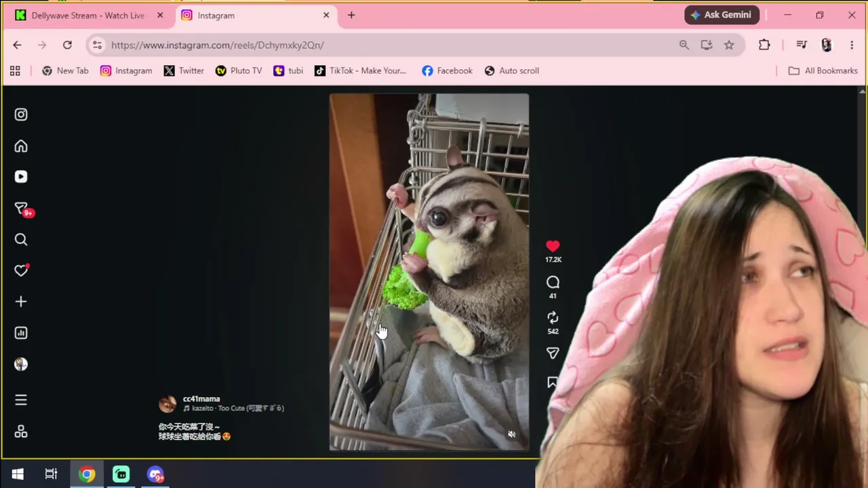
Task: Close the Dellywave Stream tab
Action: (x=160, y=15)
